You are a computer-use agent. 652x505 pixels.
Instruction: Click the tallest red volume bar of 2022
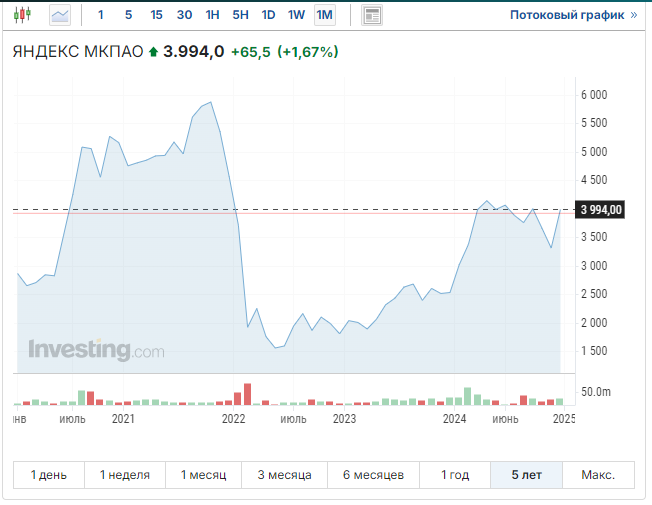247,394
